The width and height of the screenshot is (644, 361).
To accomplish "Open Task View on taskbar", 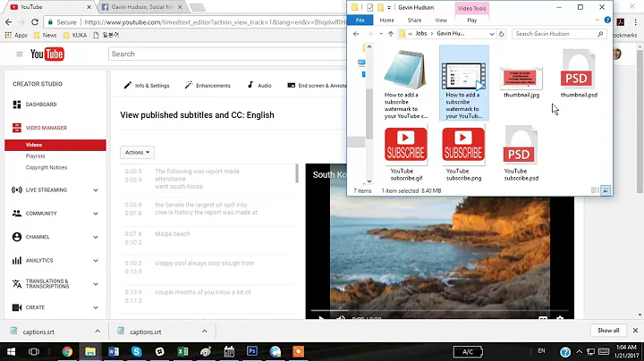I will 34,351.
